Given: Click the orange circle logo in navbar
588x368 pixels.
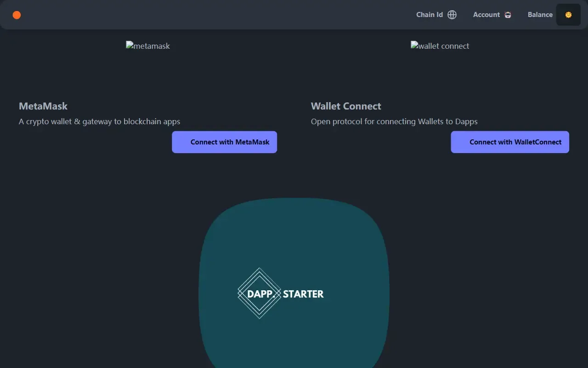Looking at the screenshot, I should [x=17, y=15].
